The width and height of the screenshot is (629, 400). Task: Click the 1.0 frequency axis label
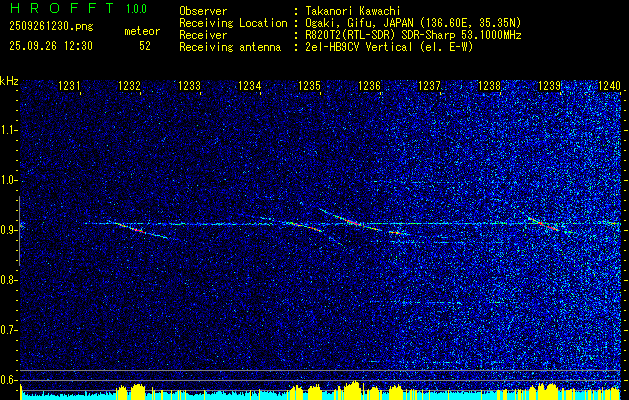point(8,181)
